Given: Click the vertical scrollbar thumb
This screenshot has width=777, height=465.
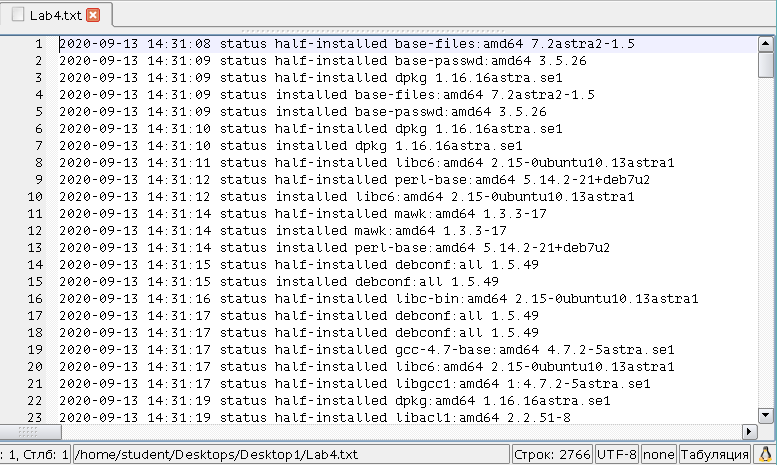Looking at the screenshot, I should point(766,65).
